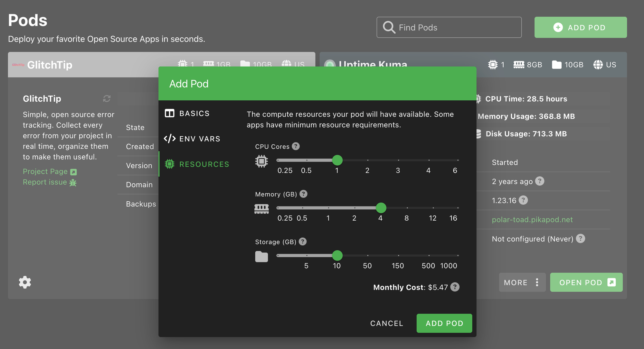This screenshot has height=349, width=644.
Task: Confirm with the dialog's Add Pod button
Action: 444,323
